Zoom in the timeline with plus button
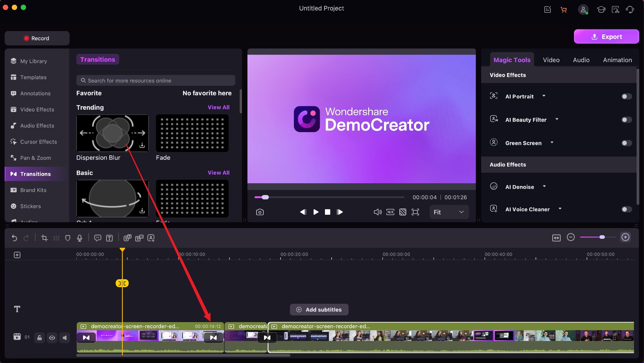 (626, 237)
